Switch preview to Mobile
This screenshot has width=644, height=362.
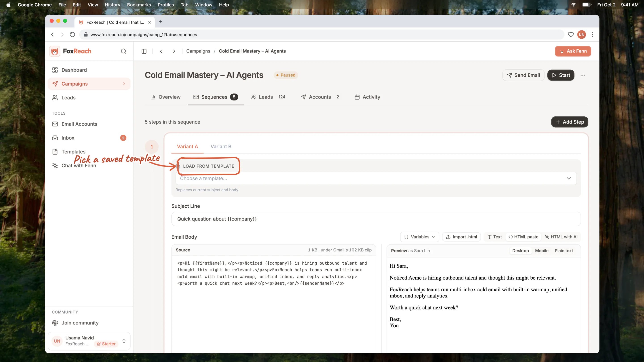coord(542,250)
